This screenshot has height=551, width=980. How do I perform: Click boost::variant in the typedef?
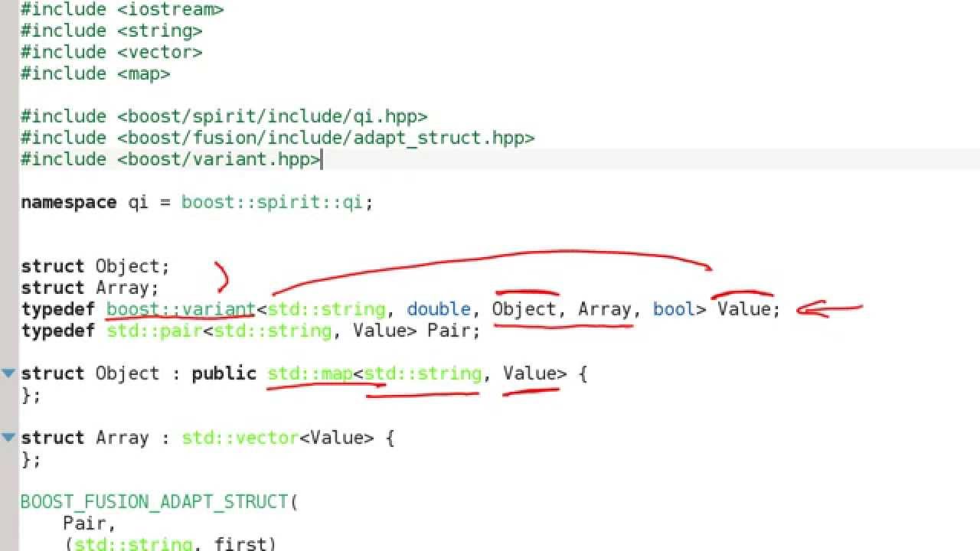point(181,309)
